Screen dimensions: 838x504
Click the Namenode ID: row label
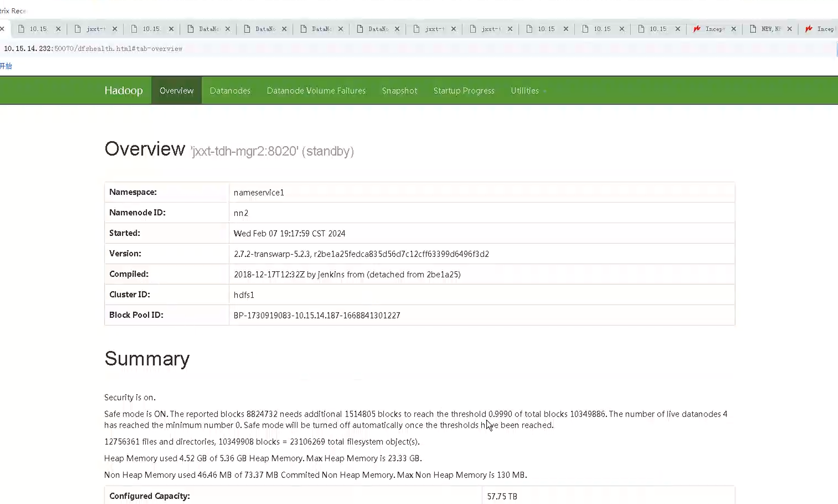pyautogui.click(x=137, y=212)
